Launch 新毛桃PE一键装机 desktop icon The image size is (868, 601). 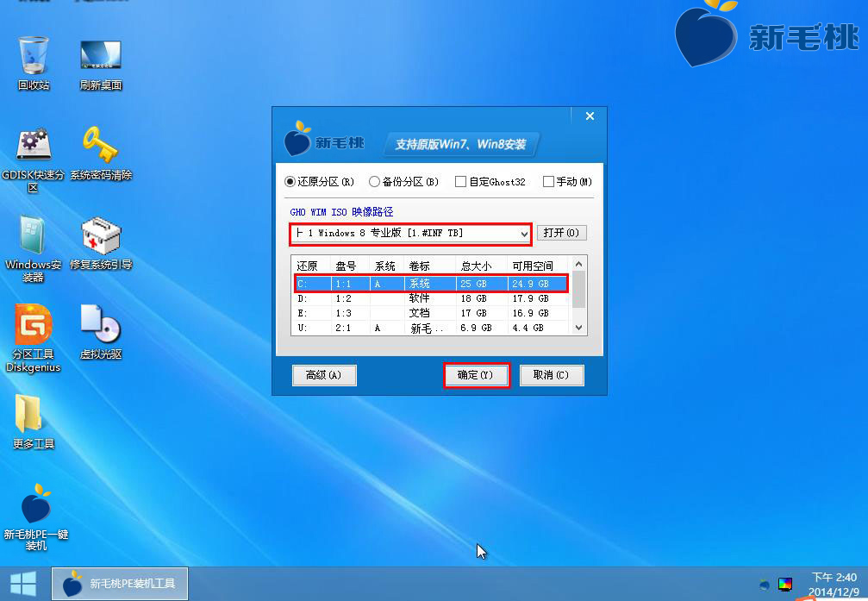tap(36, 516)
